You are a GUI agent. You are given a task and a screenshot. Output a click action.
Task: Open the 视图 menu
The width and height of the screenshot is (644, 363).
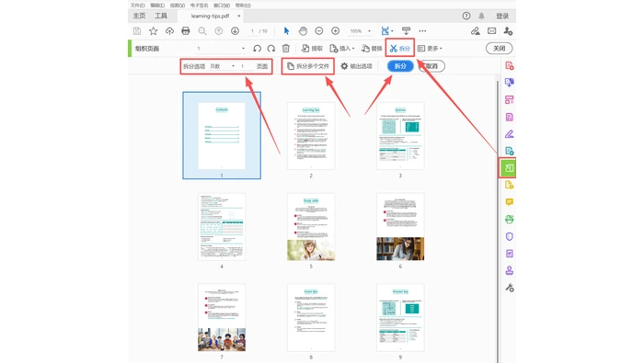(178, 6)
